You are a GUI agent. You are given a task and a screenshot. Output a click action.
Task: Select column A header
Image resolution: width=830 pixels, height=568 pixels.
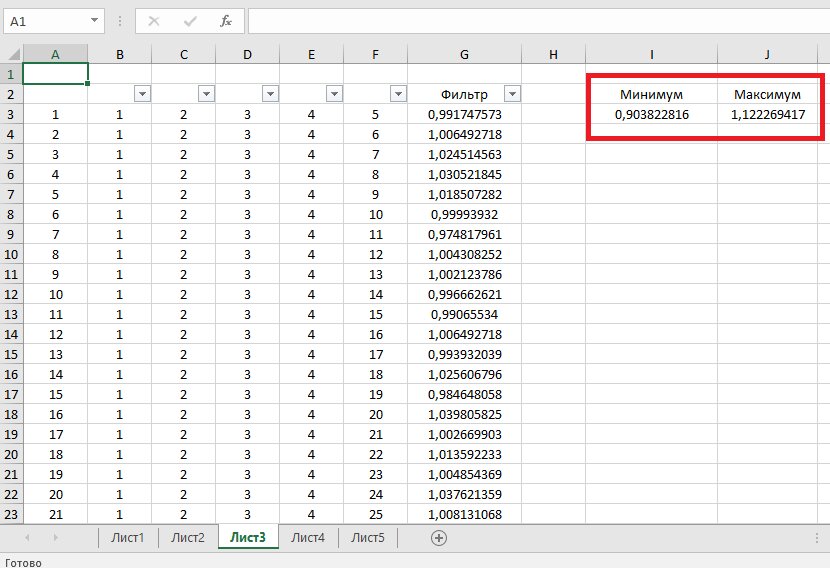click(x=55, y=54)
